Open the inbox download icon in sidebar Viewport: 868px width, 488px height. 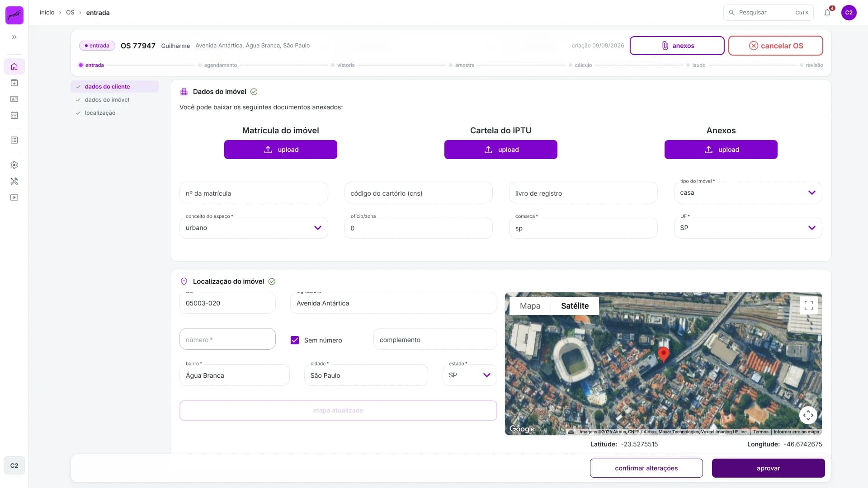(14, 83)
